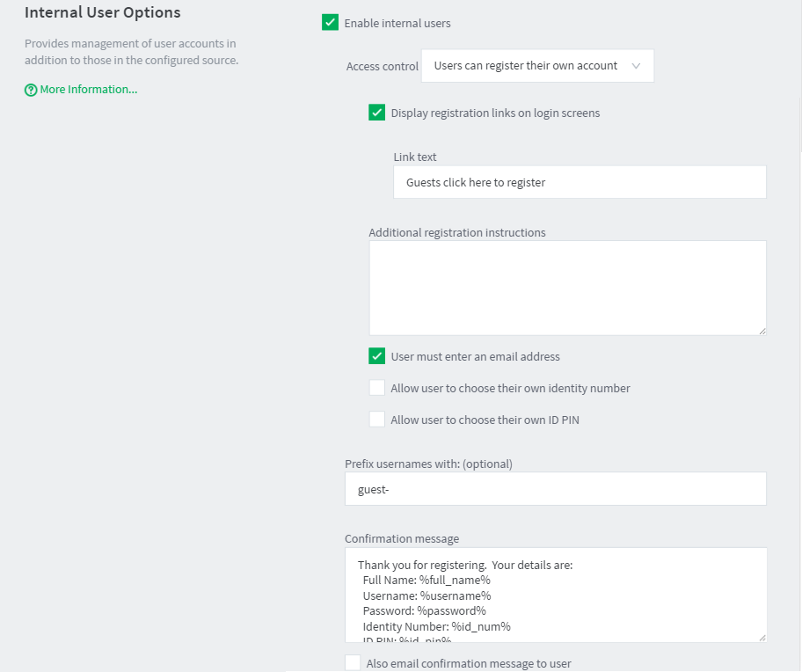Viewport: 802px width, 672px height.
Task: Click resize grip of Confirmation message box
Action: coord(762,638)
